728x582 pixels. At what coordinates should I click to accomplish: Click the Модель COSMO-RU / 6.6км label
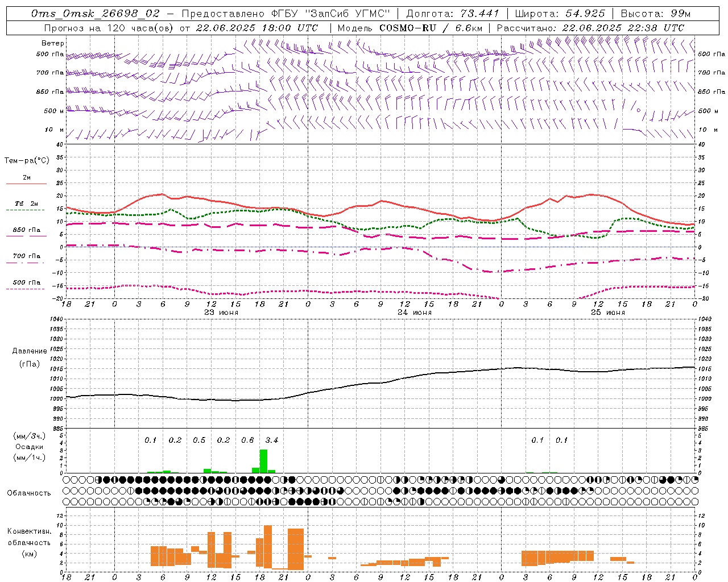pos(409,28)
